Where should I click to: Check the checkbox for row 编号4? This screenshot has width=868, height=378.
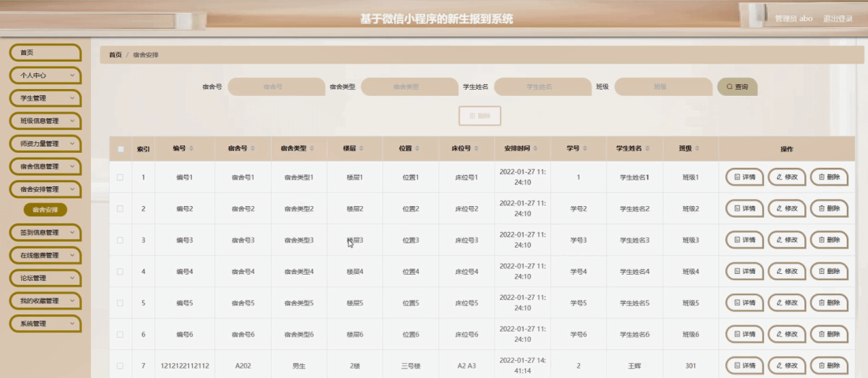pyautogui.click(x=120, y=272)
